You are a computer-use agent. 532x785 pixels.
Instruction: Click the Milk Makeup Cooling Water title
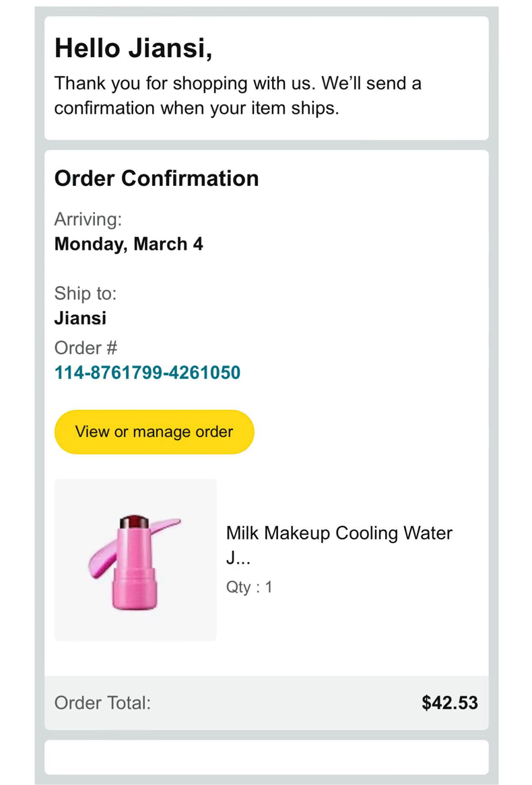(x=339, y=533)
